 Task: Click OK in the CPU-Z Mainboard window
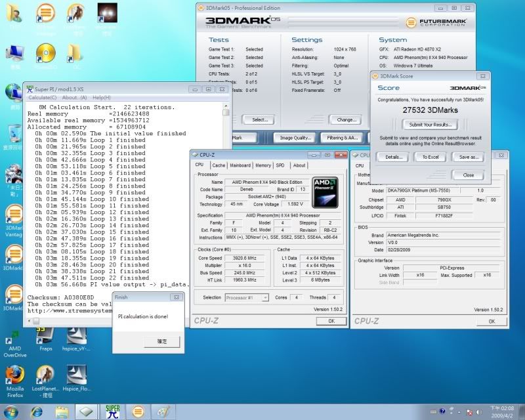pyautogui.click(x=492, y=321)
